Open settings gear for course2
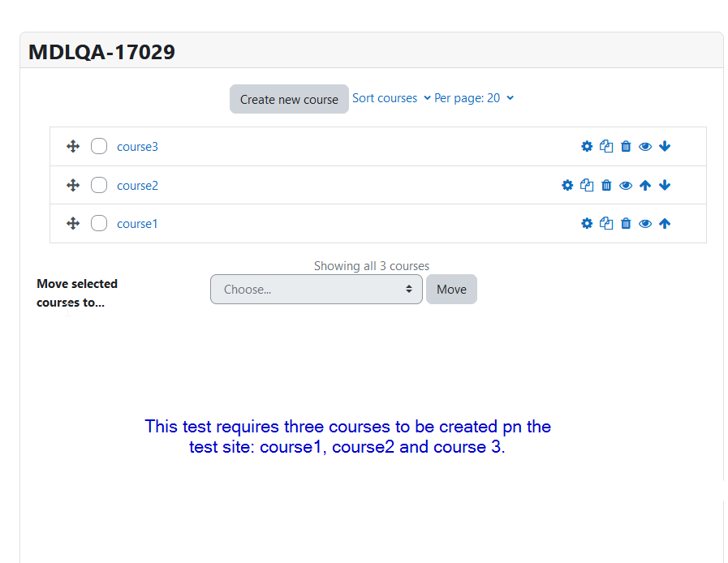This screenshot has height=563, width=728. (567, 186)
